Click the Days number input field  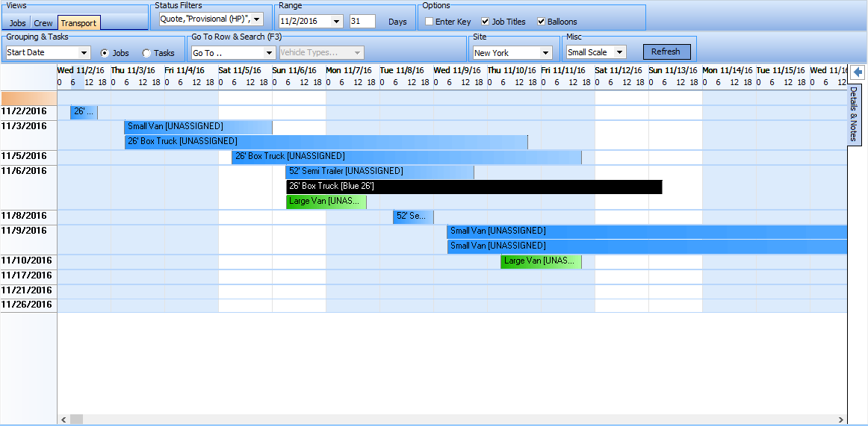click(362, 22)
